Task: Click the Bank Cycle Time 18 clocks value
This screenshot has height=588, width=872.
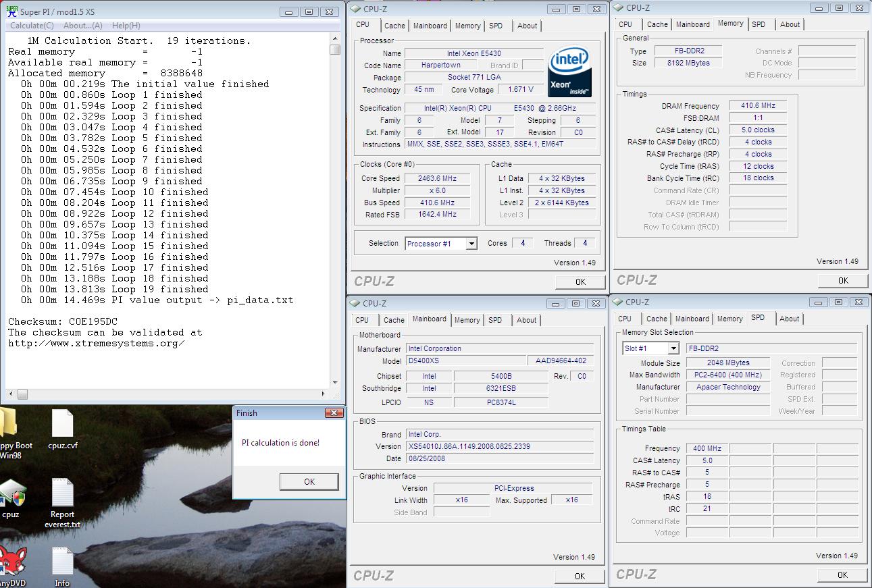Action: click(758, 178)
